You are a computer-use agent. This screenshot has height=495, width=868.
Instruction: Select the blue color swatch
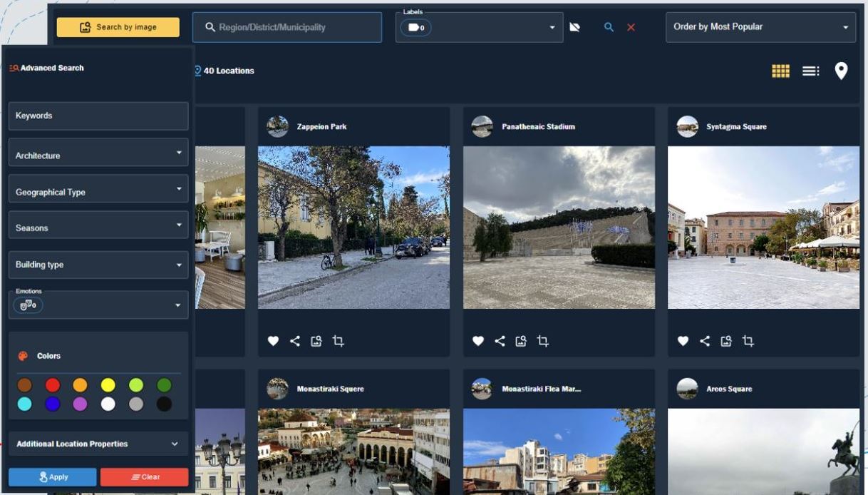click(53, 404)
